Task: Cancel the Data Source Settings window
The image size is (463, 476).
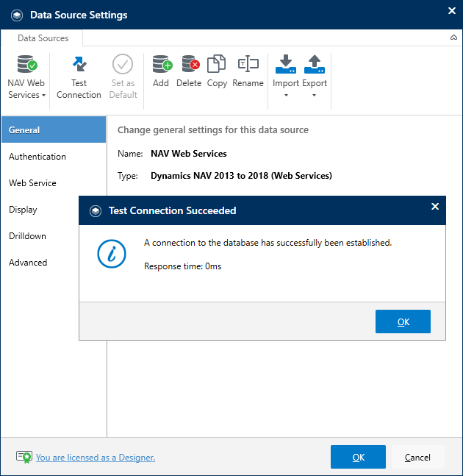Action: pos(417,457)
